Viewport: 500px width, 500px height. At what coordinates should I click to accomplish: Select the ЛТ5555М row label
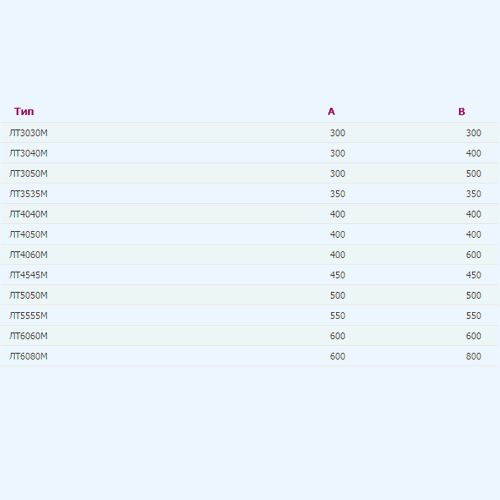(x=28, y=316)
